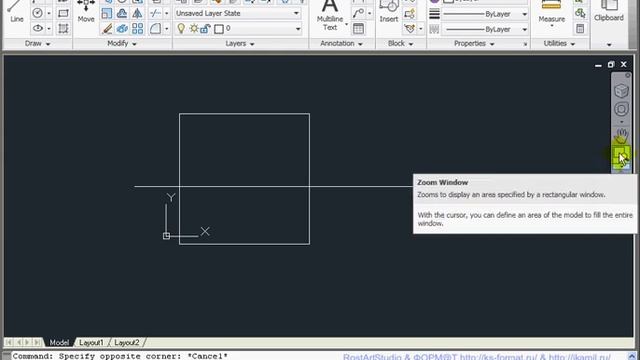This screenshot has width=640, height=360.
Task: Click the linetype icon in Properties
Action: pos(434,29)
